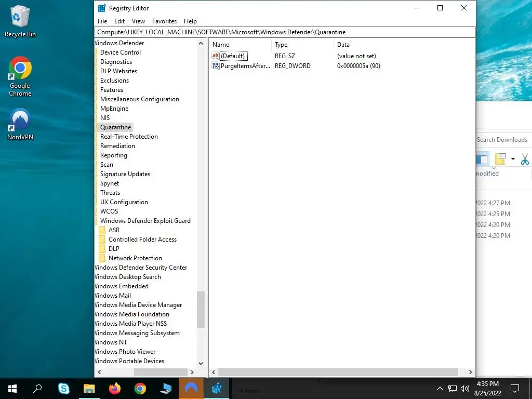Open the File menu
The image size is (532, 399).
pos(102,21)
